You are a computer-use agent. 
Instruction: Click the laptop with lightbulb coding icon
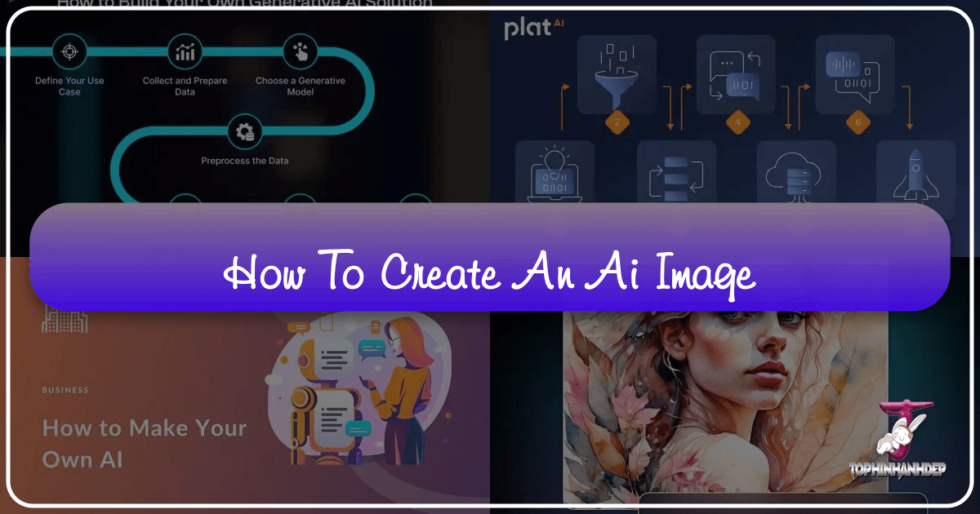[555, 175]
